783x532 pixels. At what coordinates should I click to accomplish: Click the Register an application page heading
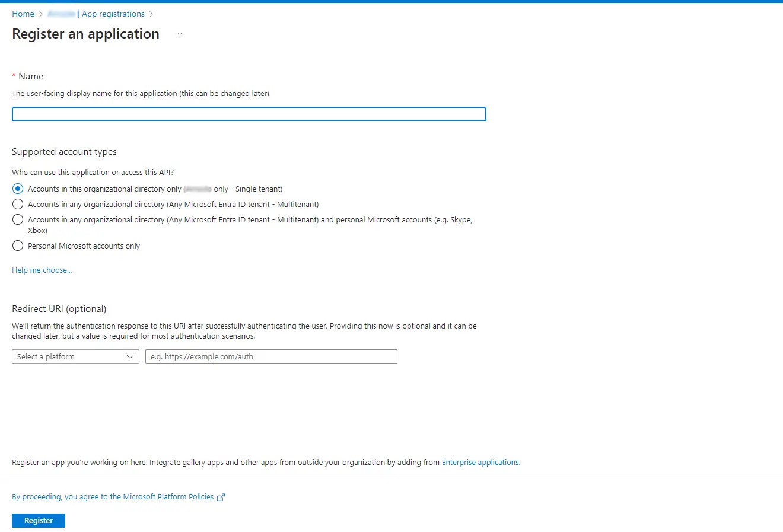[85, 34]
